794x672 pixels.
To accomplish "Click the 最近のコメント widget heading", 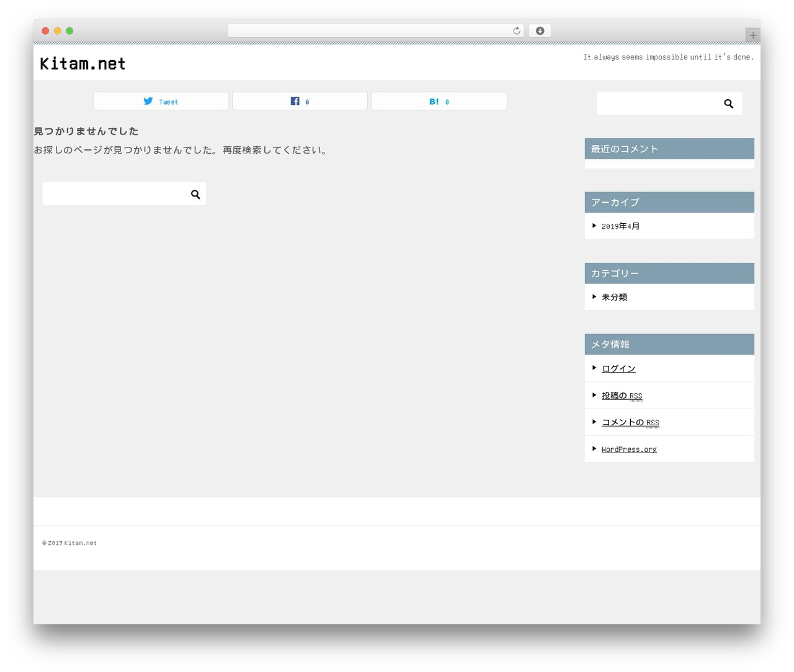I will click(x=669, y=149).
